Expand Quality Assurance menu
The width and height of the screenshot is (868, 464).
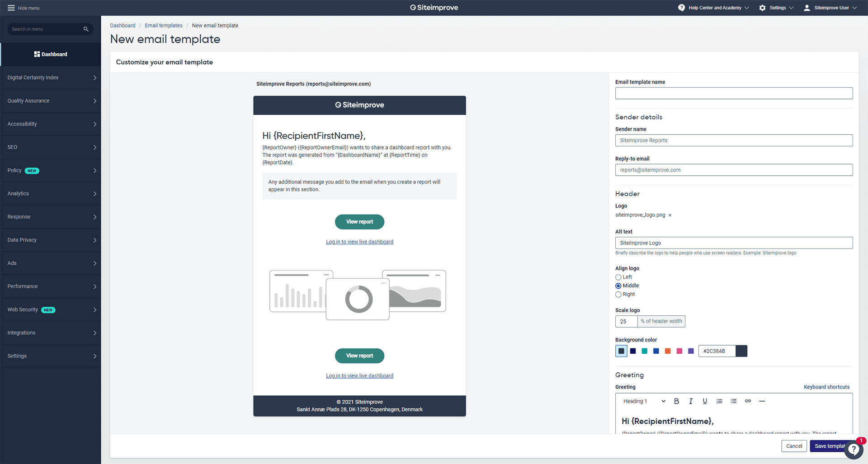[51, 101]
